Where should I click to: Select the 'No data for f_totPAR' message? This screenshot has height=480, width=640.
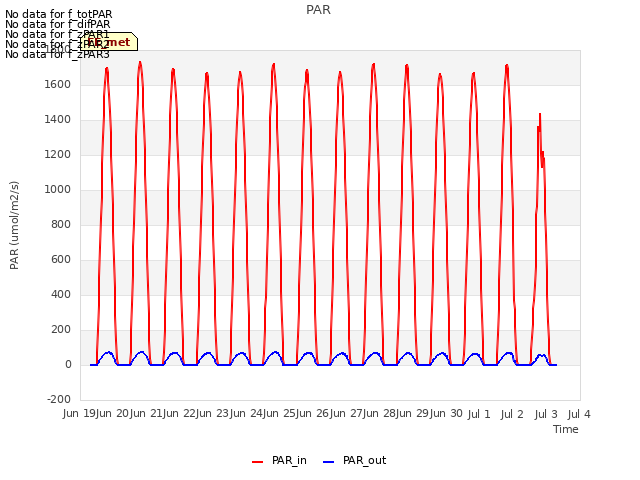[58, 14]
